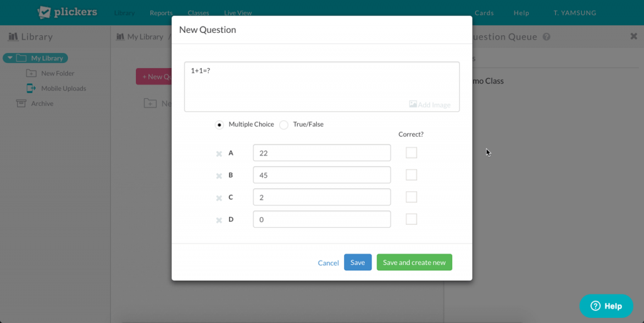Image resolution: width=644 pixels, height=323 pixels.
Task: Check the Correct box for answer C
Action: (411, 197)
